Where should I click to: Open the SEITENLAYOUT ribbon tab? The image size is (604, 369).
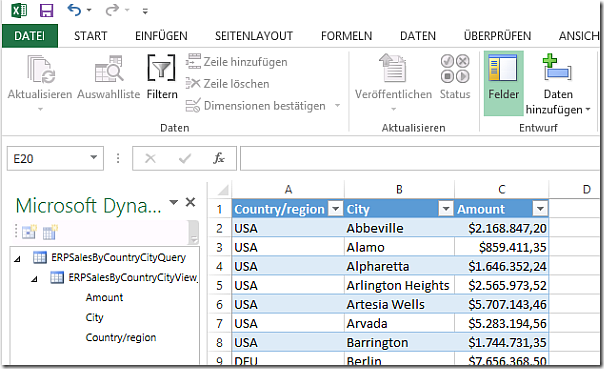pos(254,36)
